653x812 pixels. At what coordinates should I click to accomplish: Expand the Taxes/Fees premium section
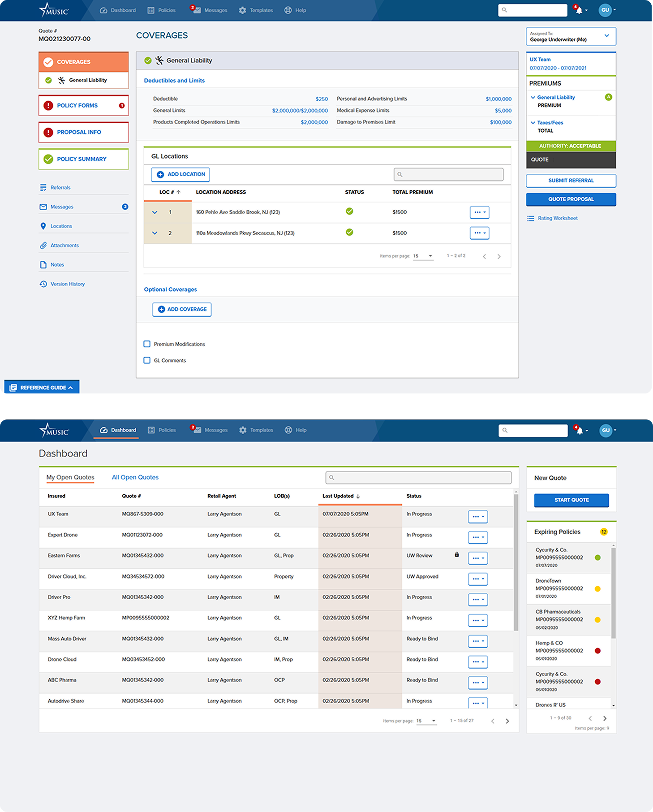[533, 123]
